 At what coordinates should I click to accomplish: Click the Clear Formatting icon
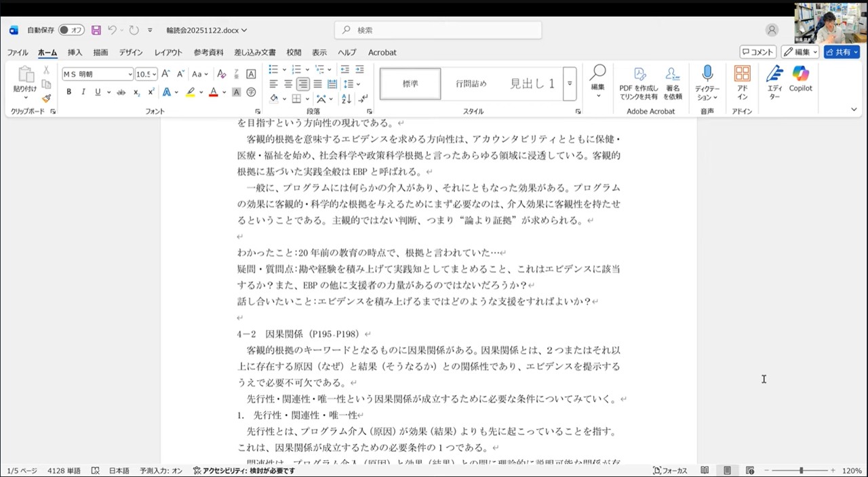[221, 74]
